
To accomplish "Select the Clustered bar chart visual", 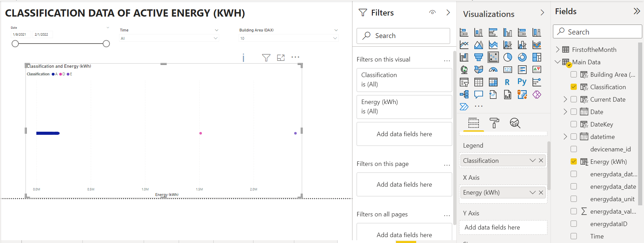I will (493, 32).
